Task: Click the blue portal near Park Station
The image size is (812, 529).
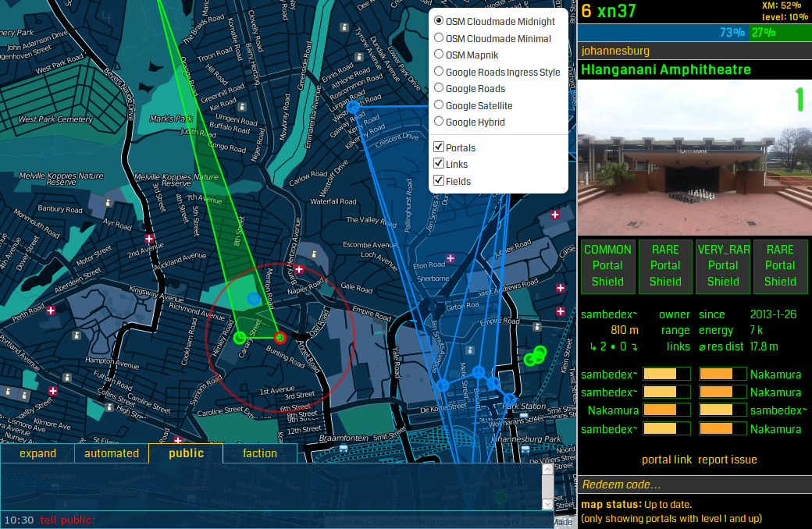Action: (x=510, y=399)
